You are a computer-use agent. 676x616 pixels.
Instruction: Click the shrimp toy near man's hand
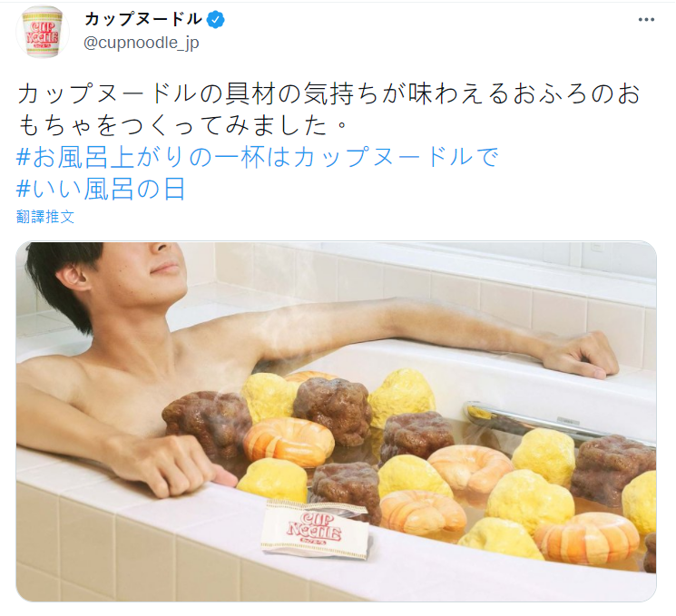coord(289,441)
